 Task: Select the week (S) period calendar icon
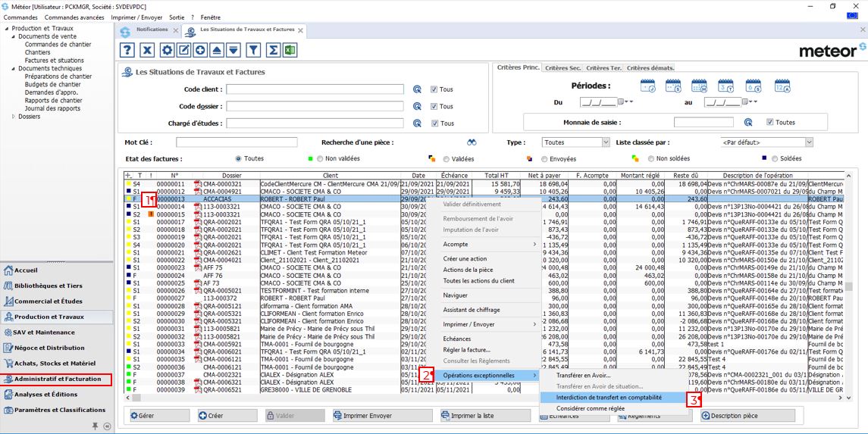[673, 85]
